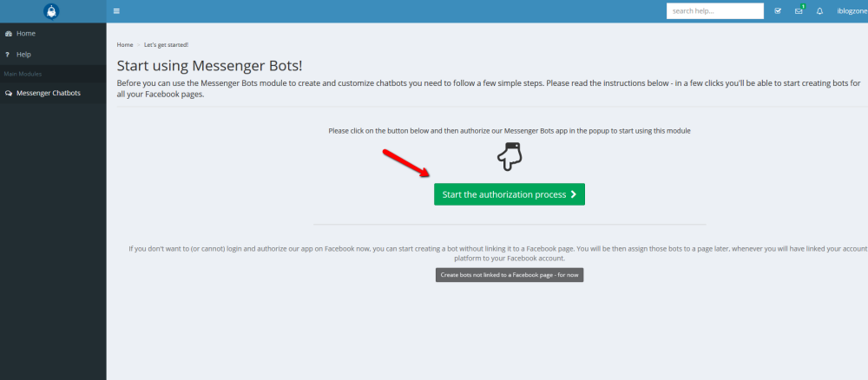Click the pointing hand icon

[x=510, y=156]
